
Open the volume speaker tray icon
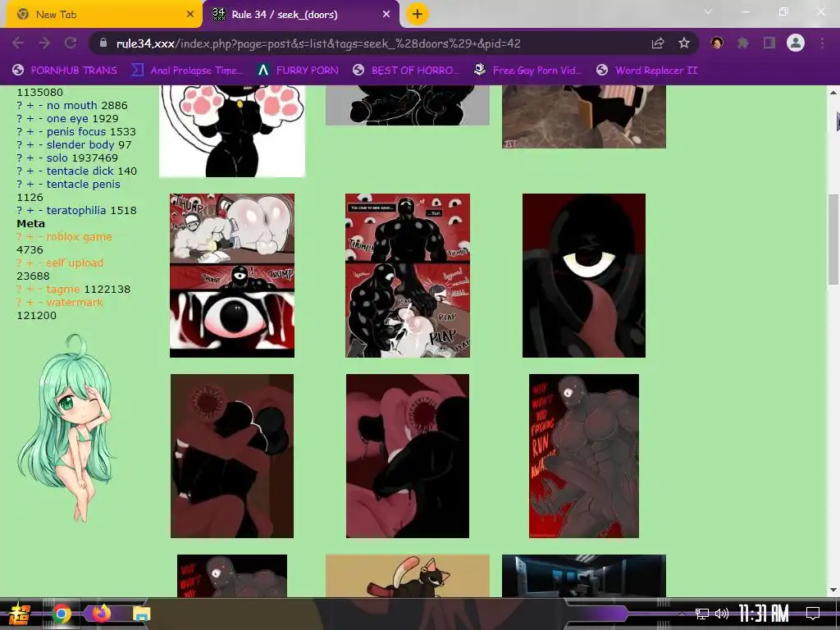click(722, 614)
